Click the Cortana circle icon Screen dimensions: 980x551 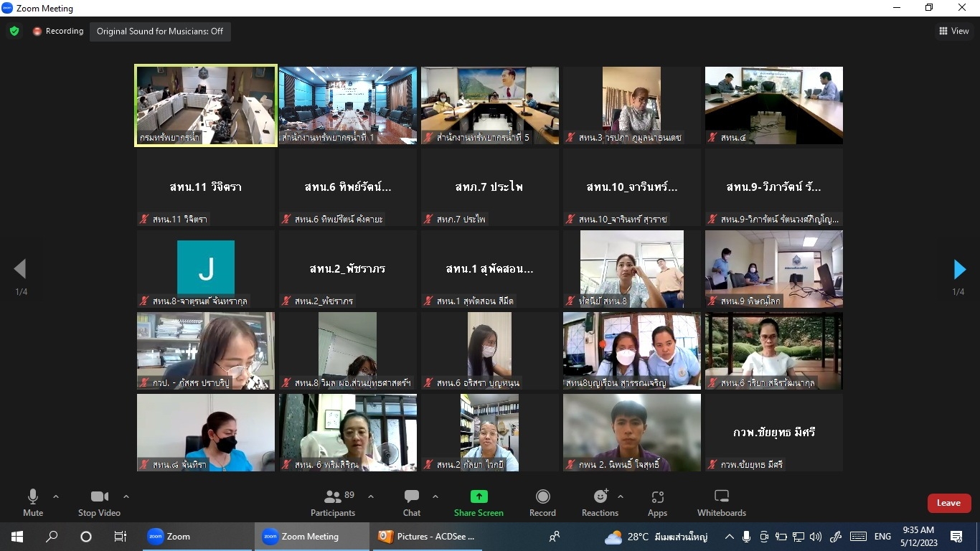pyautogui.click(x=86, y=537)
